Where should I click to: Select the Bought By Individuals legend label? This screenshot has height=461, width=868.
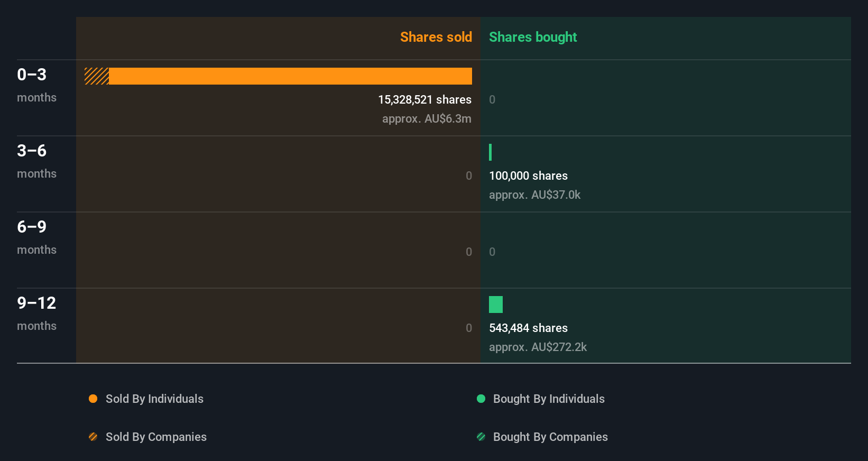549,399
